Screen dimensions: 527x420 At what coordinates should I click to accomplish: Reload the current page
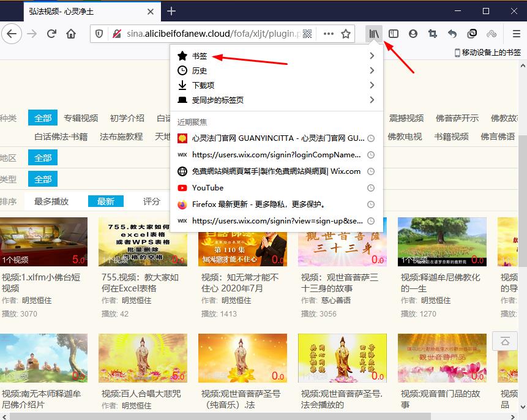[x=51, y=34]
